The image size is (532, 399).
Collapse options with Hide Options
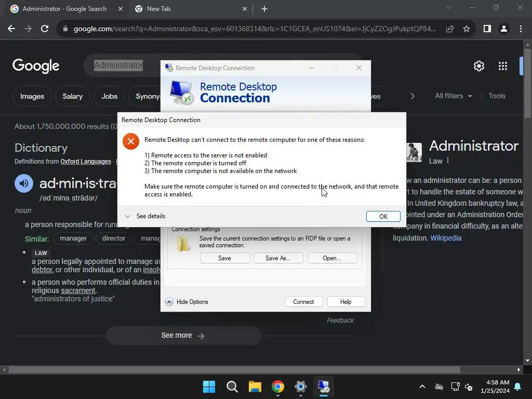(x=187, y=302)
